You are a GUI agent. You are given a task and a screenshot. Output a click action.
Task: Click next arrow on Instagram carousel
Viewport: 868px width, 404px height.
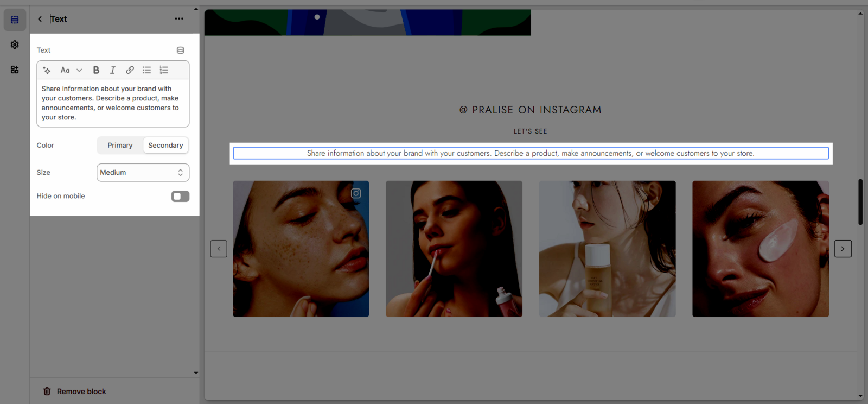843,249
